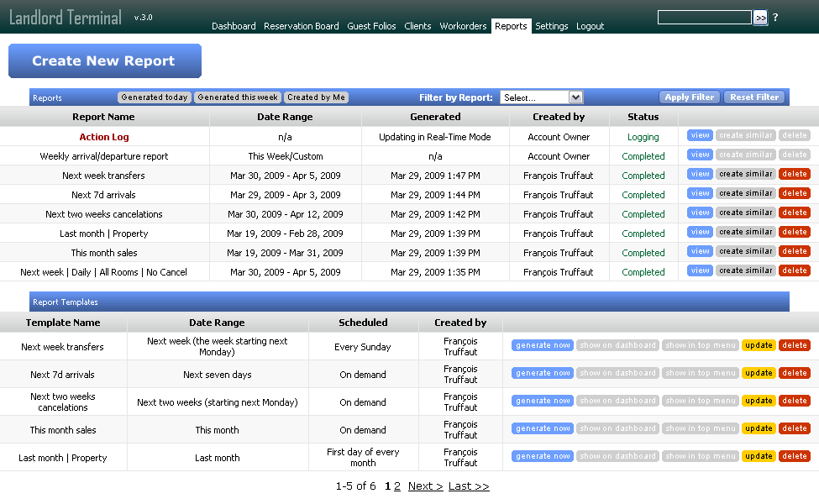The image size is (819, 504).
Task: Open the Action Log report link
Action: [103, 136]
